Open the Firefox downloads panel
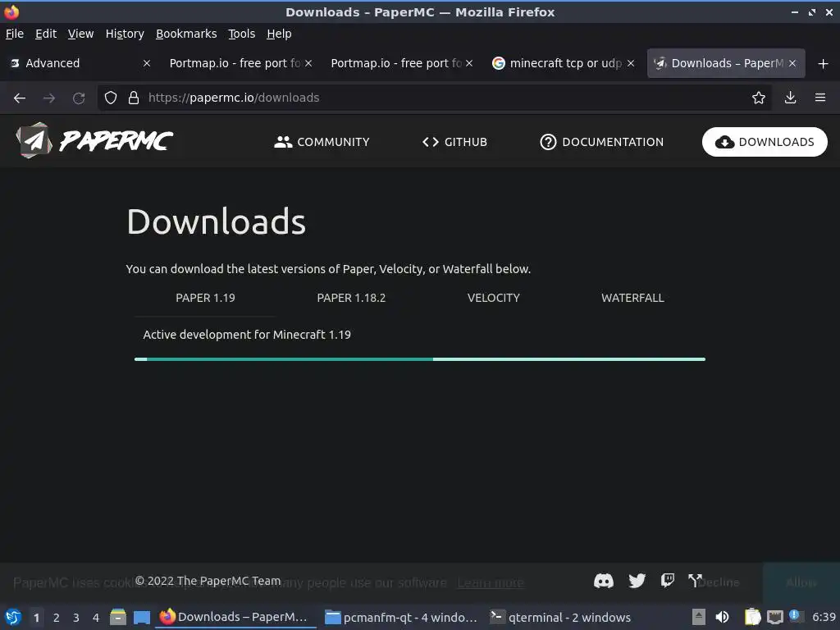The image size is (840, 630). pos(790,98)
